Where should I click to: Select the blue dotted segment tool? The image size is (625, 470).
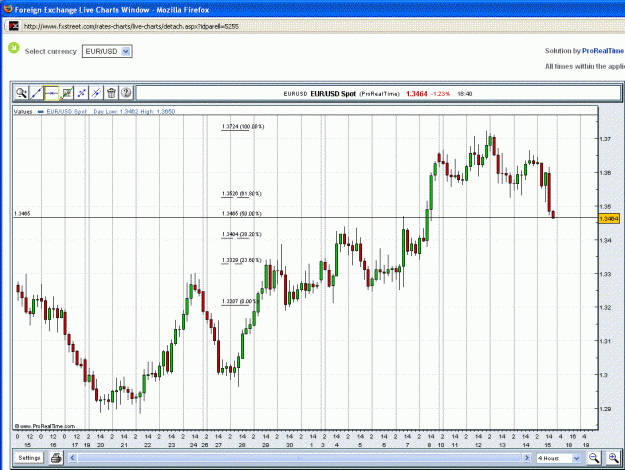click(82, 93)
